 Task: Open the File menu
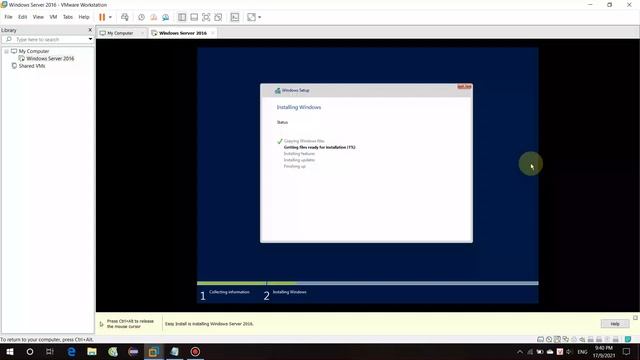click(8, 17)
